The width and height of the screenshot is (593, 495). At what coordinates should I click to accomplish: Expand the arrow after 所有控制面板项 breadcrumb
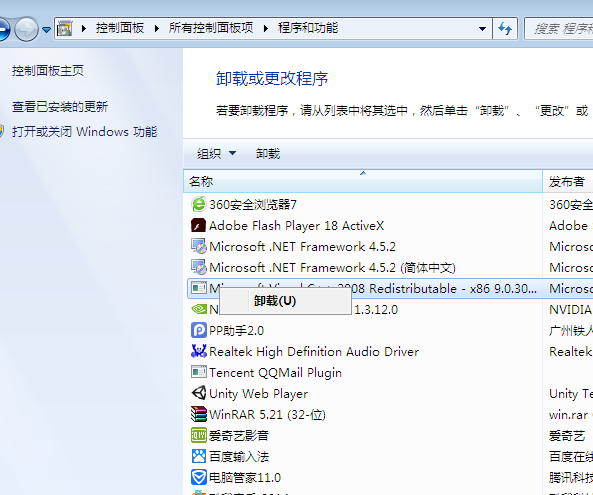click(266, 28)
